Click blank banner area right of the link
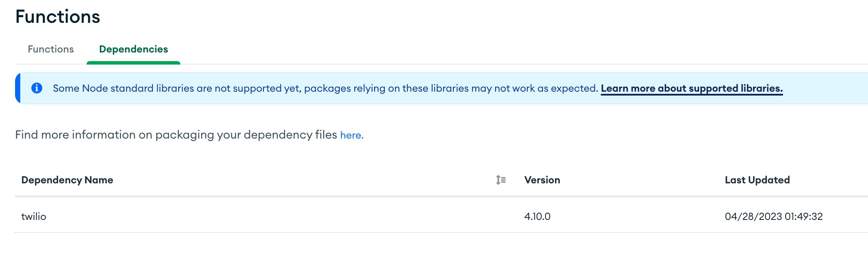868x272 pixels. coord(825,88)
